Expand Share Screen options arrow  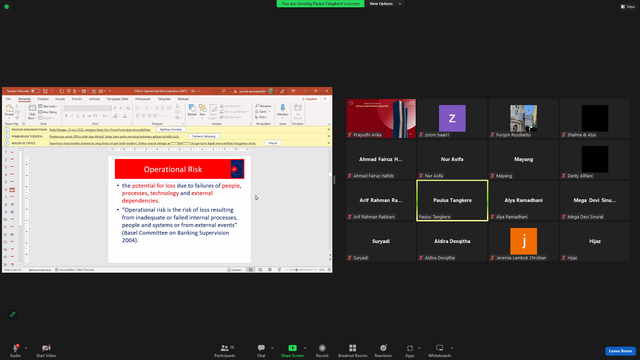click(x=304, y=348)
